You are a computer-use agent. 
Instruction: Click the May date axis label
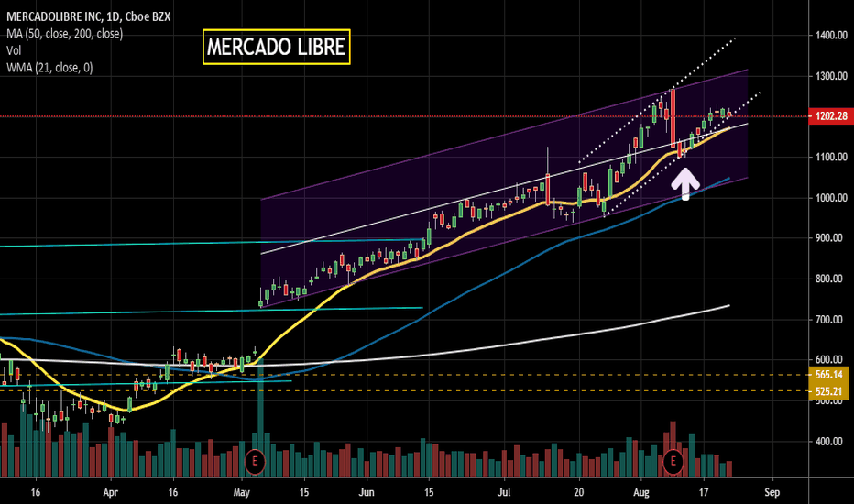click(x=241, y=493)
